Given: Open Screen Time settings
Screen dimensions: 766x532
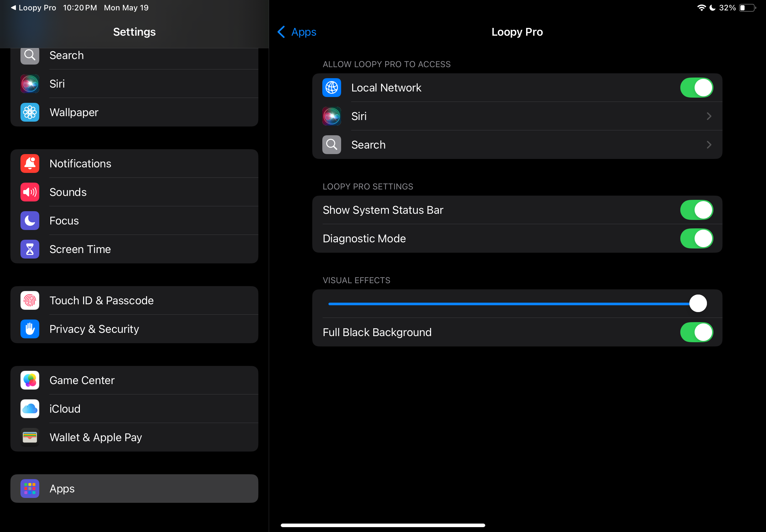Looking at the screenshot, I should coord(134,249).
